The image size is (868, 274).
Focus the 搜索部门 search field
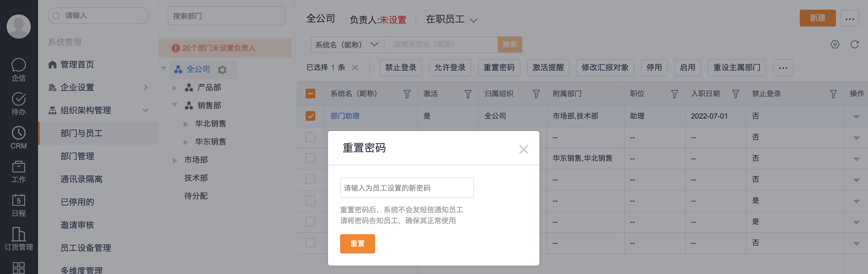tap(226, 16)
